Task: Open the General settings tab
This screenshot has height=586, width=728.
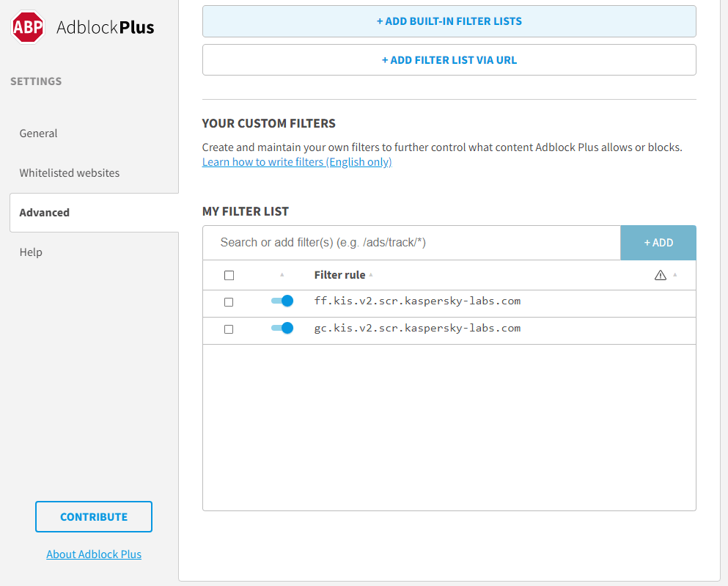Action: pyautogui.click(x=39, y=133)
